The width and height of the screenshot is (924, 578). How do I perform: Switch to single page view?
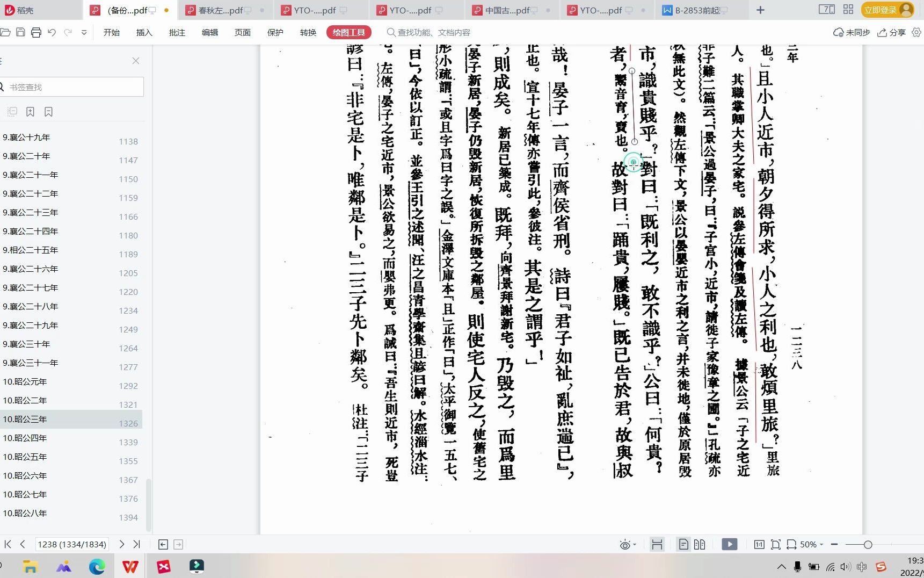coord(683,545)
